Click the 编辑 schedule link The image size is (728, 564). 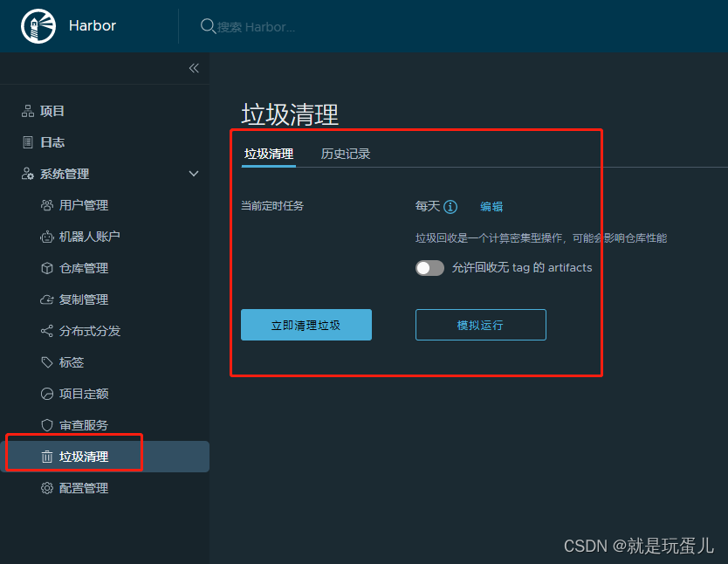(491, 207)
